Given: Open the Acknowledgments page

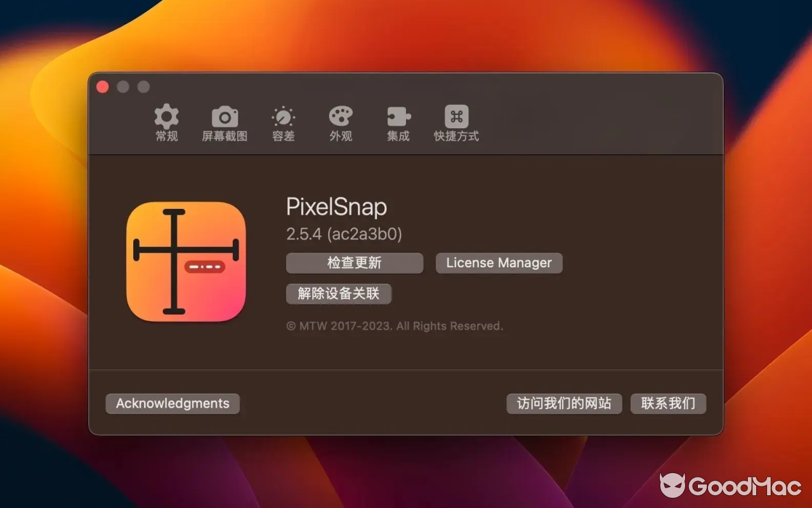Looking at the screenshot, I should (172, 403).
